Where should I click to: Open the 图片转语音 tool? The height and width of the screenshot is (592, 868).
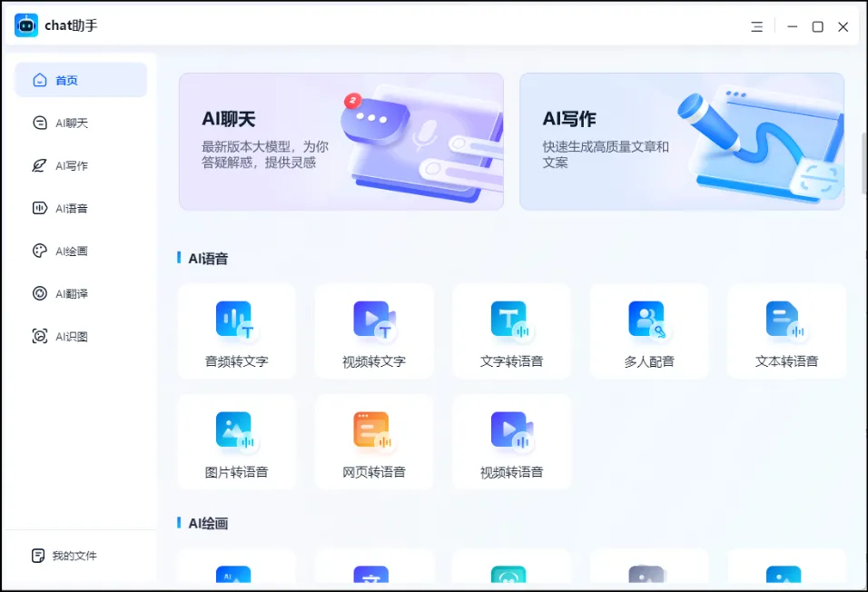(236, 442)
